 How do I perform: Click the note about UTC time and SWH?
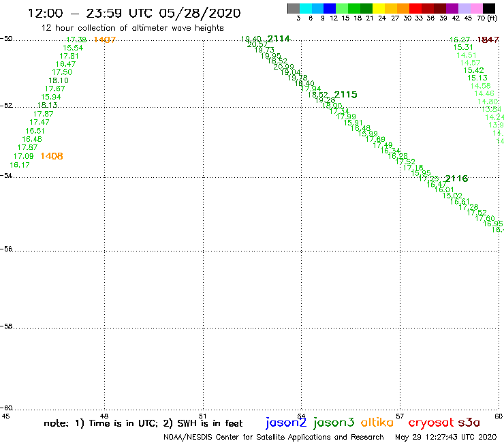click(x=143, y=423)
